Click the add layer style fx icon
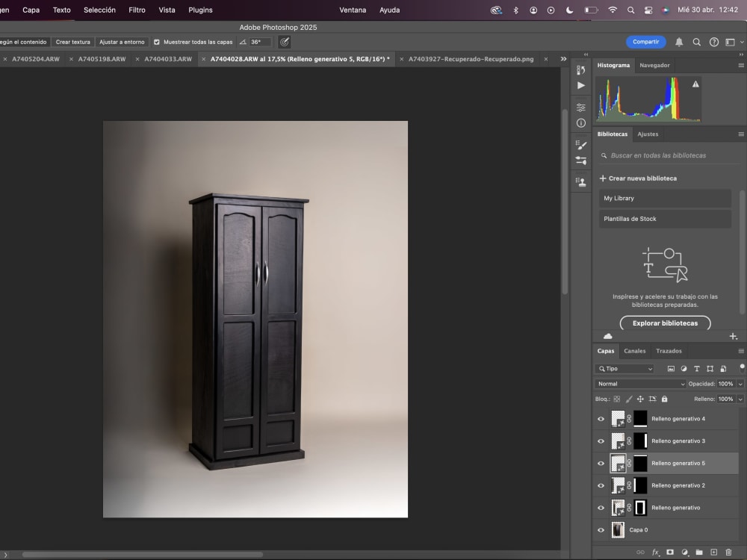Viewport: 747px width, 560px height. coord(656,552)
